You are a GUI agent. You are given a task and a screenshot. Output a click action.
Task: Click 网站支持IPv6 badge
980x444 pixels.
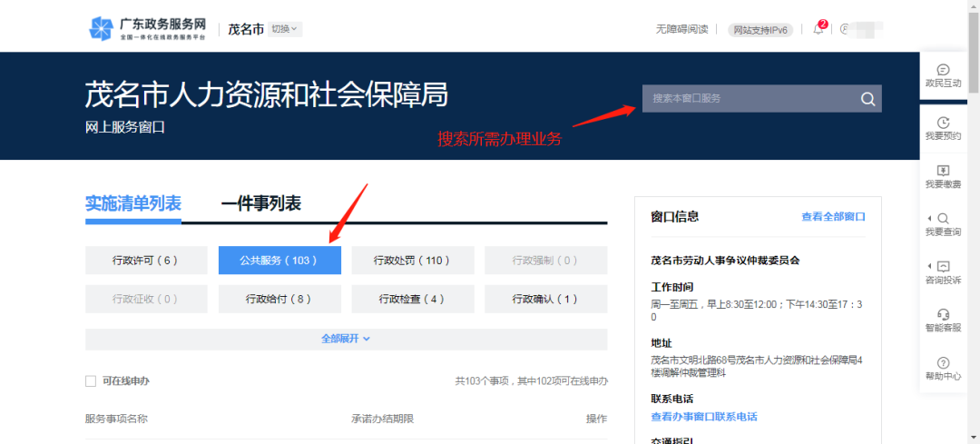click(x=760, y=29)
